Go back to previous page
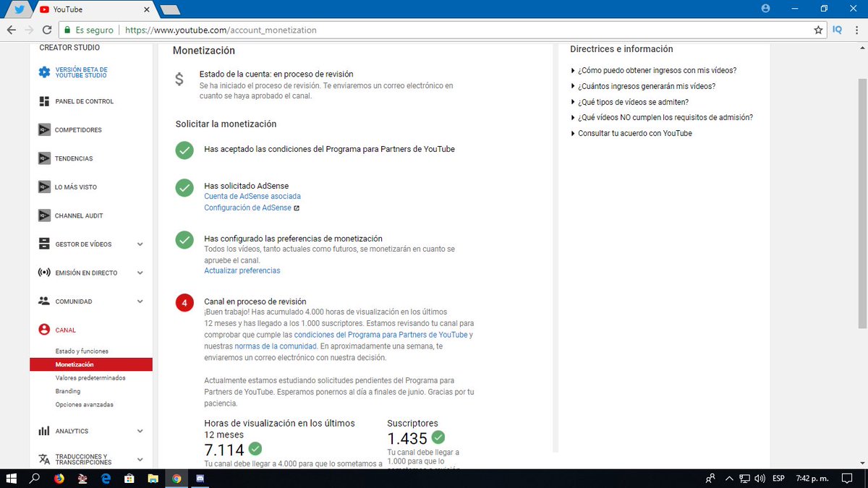 12,30
